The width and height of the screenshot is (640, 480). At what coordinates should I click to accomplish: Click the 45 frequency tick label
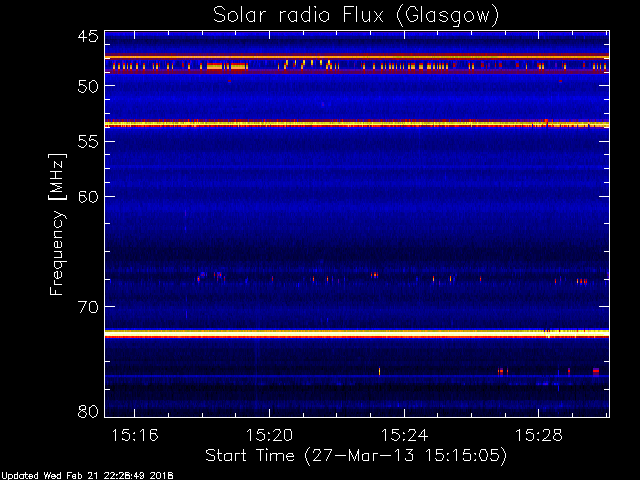(x=88, y=36)
